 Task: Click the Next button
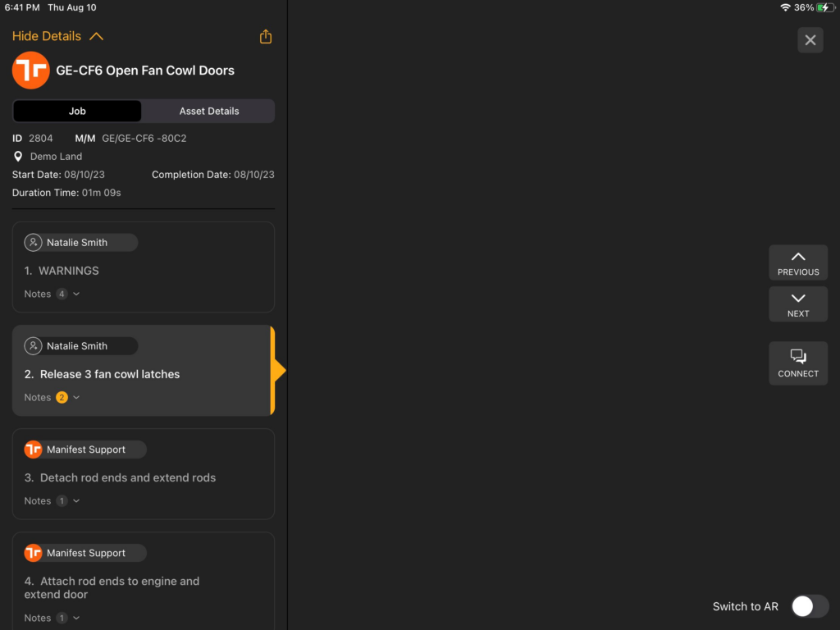[797, 304]
